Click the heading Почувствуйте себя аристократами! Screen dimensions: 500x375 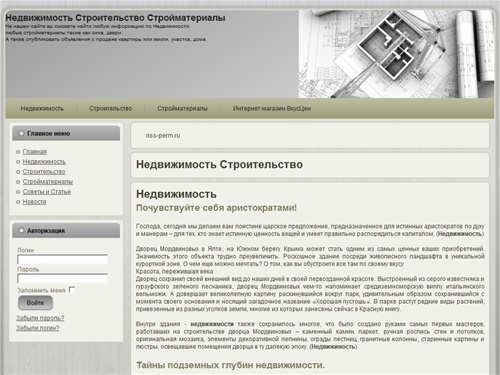pyautogui.click(x=216, y=208)
